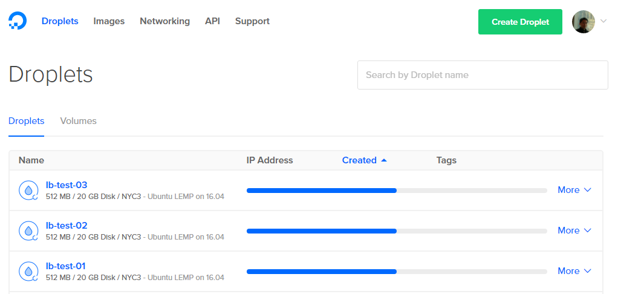
Task: Click the green Create Droplet button
Action: [x=520, y=22]
